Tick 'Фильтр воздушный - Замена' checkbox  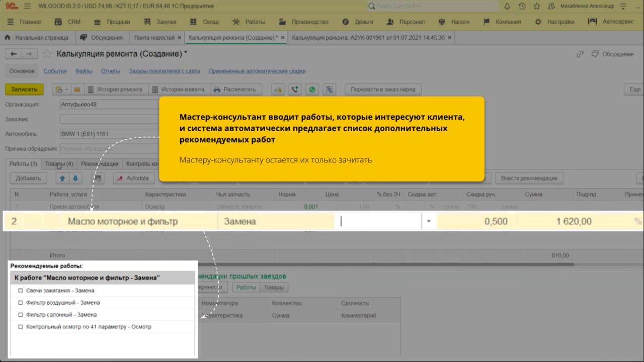tap(21, 303)
